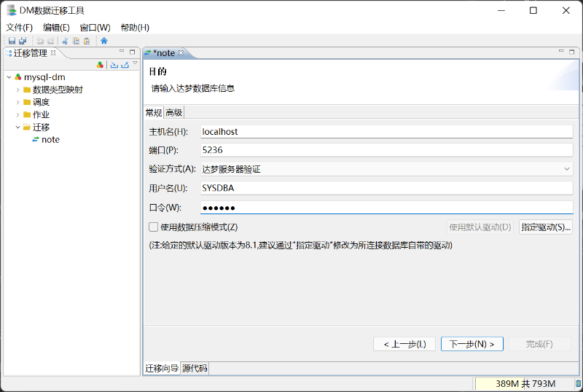
Task: Click the 数据类型映射 folder icon
Action: pyautogui.click(x=27, y=90)
